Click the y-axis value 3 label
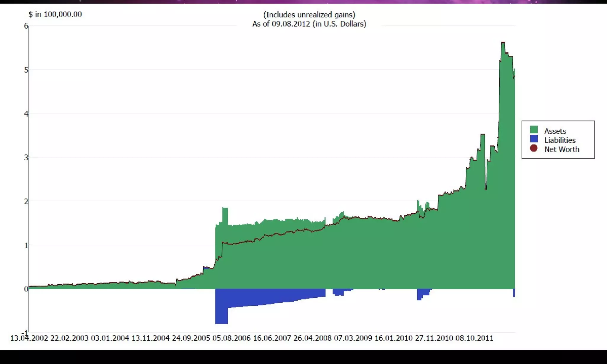 (x=26, y=158)
